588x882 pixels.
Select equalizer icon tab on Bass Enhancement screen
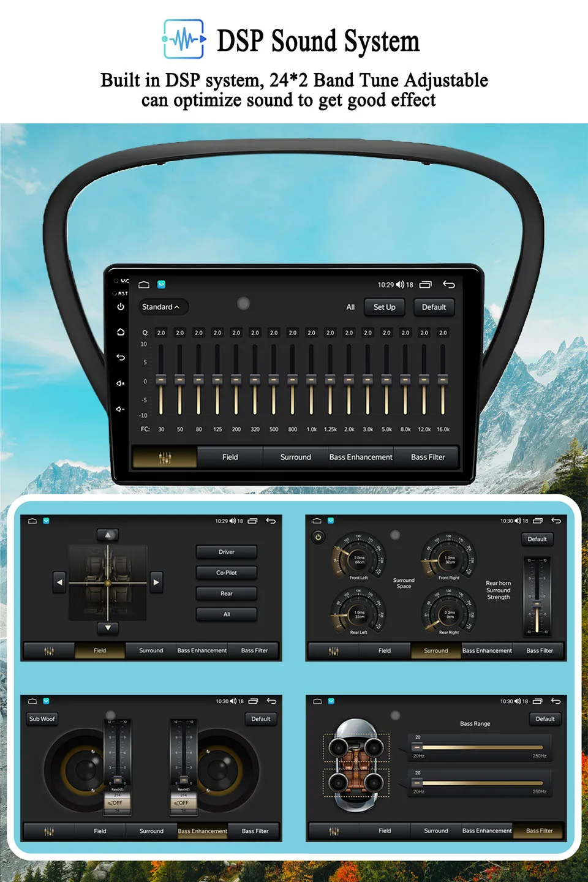(49, 831)
